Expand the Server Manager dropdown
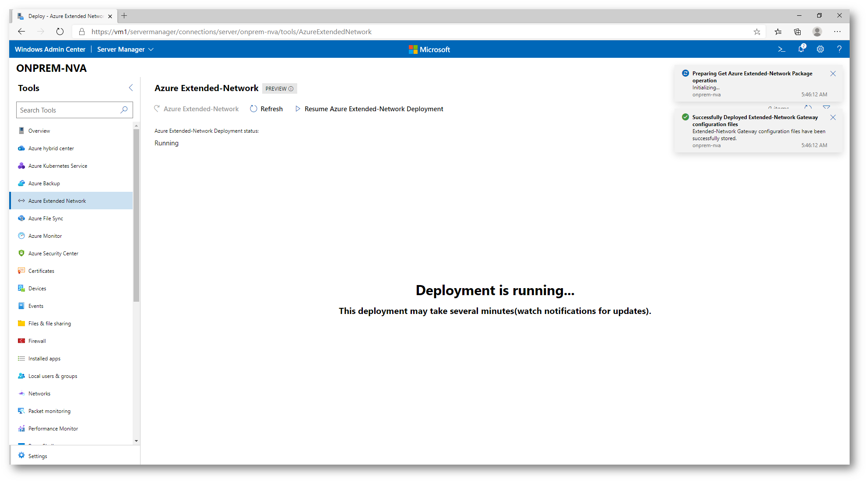The image size is (868, 483). pyautogui.click(x=125, y=49)
